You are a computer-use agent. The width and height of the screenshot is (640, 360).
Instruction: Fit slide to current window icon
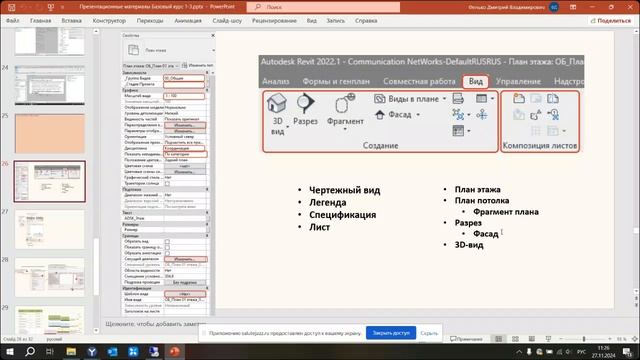[635, 339]
